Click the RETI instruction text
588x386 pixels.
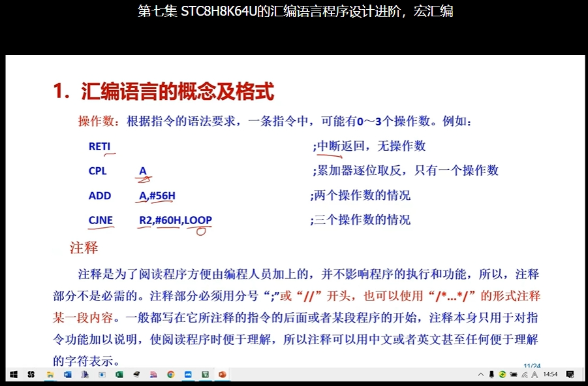99,146
